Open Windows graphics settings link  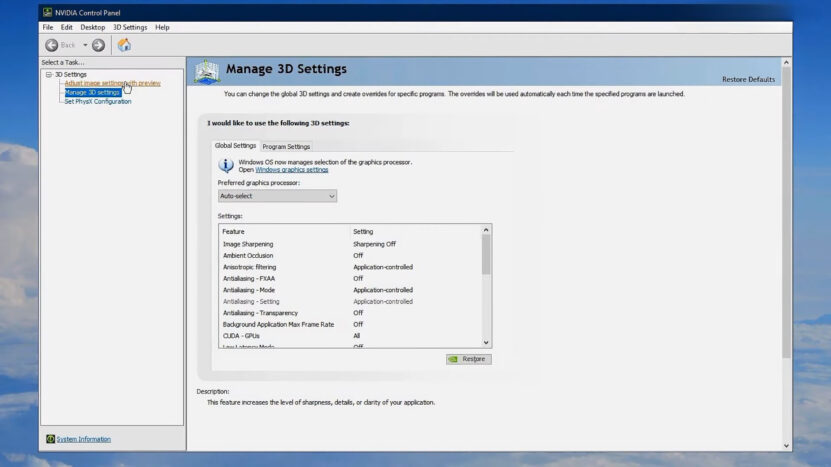(x=291, y=170)
